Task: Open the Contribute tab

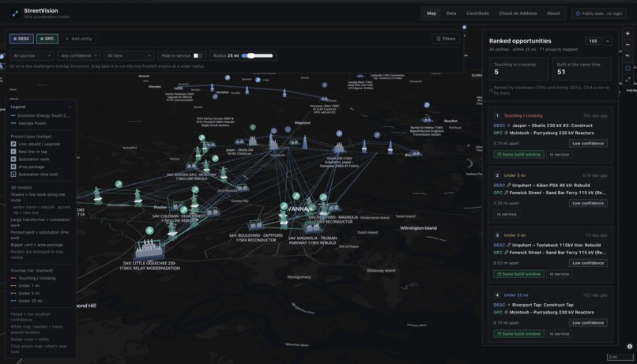Action: [x=477, y=13]
